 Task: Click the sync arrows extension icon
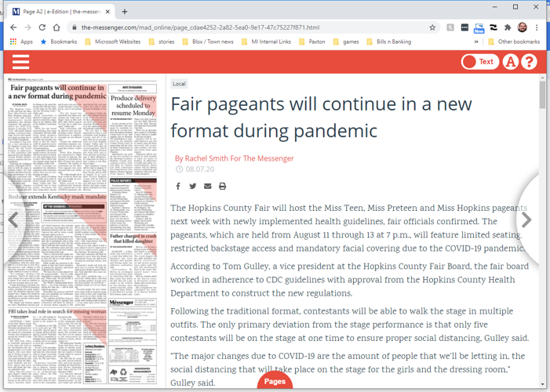pos(494,27)
